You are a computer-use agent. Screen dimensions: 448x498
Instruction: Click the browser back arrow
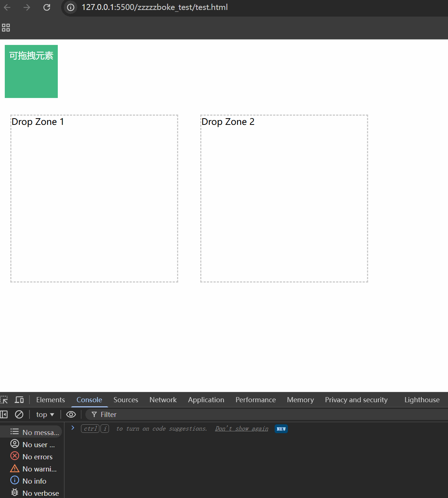(7, 7)
